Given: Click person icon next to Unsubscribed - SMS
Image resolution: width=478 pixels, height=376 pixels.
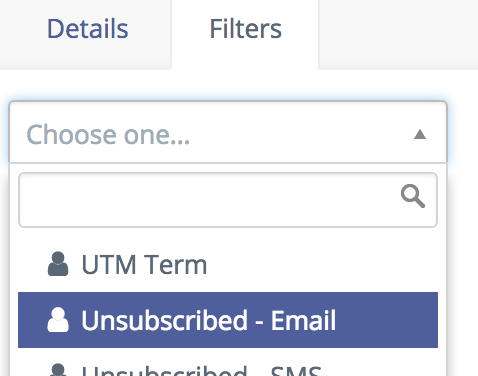Looking at the screenshot, I should point(58,370).
